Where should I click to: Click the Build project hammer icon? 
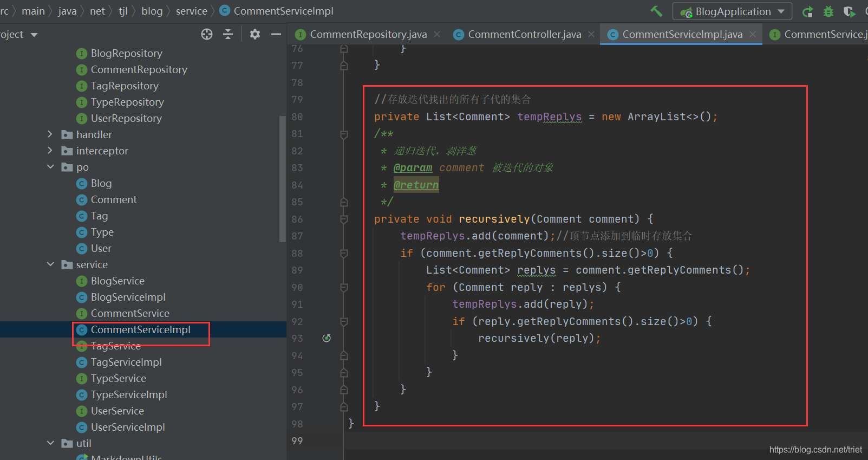coord(656,11)
